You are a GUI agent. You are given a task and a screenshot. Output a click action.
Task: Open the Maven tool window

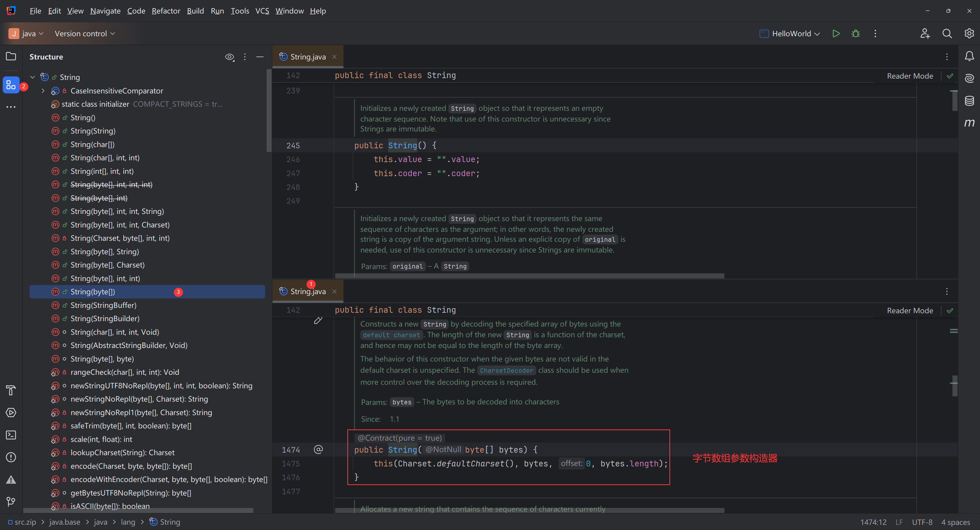969,123
